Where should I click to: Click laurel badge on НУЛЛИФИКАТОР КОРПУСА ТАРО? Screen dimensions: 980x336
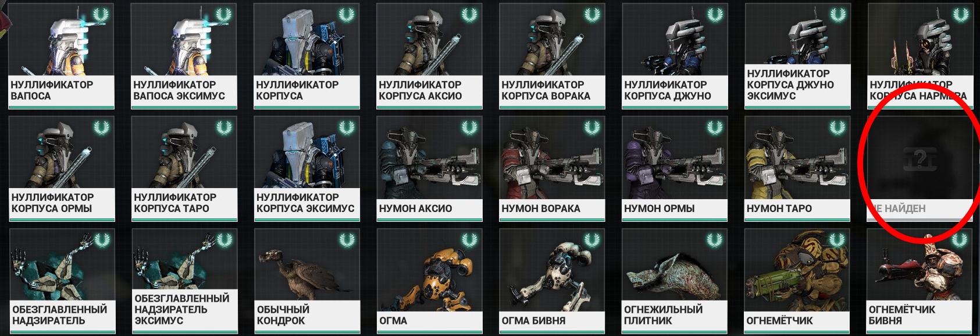224,127
